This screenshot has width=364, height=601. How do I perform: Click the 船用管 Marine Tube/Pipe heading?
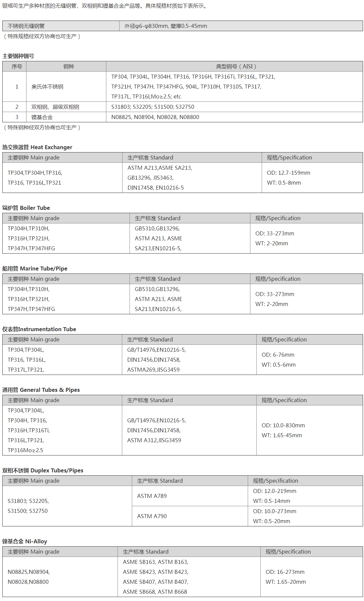(35, 269)
